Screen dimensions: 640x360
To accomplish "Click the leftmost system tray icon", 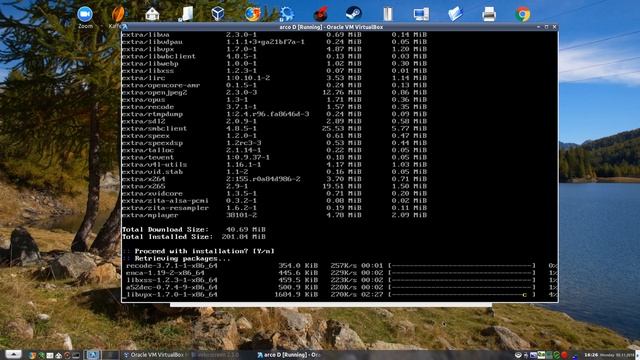I will pos(518,355).
